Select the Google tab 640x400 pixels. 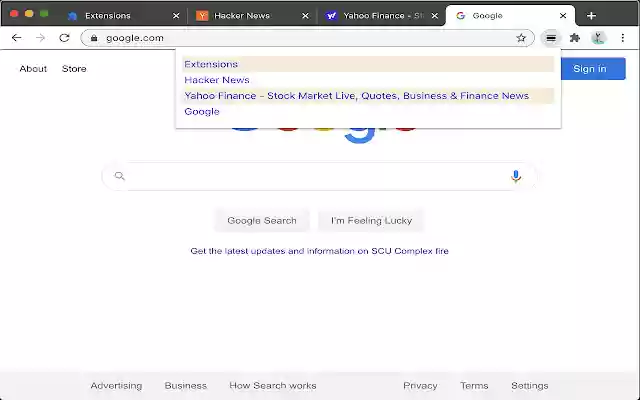[x=510, y=16]
